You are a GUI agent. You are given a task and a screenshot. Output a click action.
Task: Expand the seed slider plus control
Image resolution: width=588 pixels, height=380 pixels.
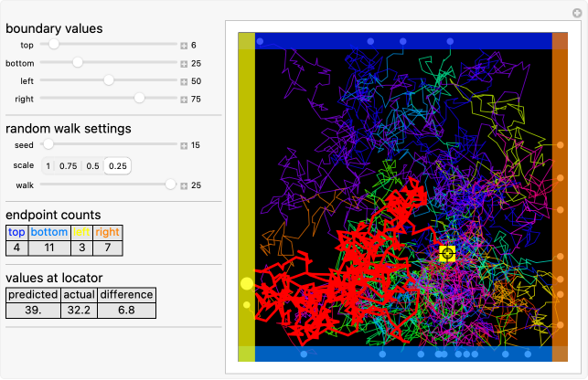click(184, 146)
